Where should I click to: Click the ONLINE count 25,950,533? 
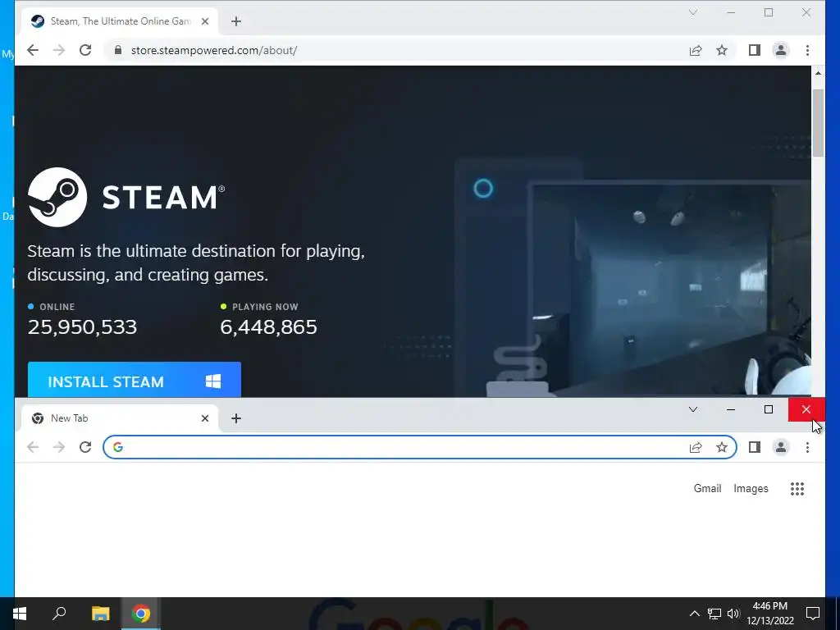[83, 326]
